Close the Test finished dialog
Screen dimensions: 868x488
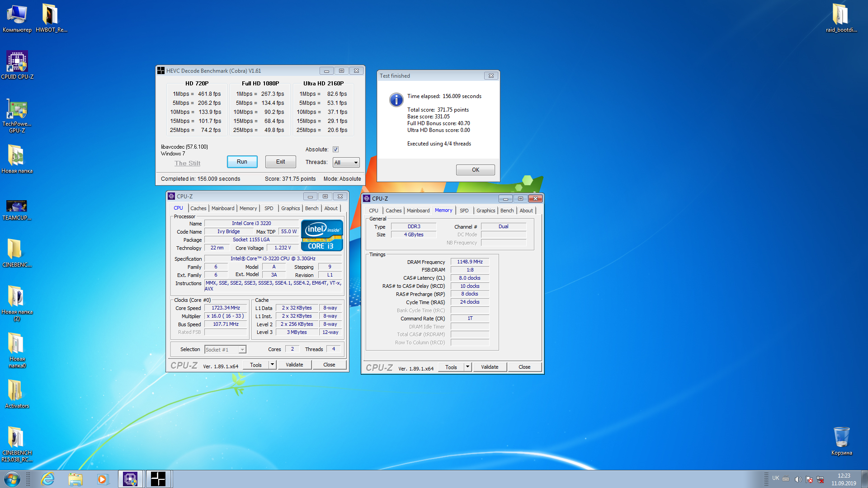[491, 76]
